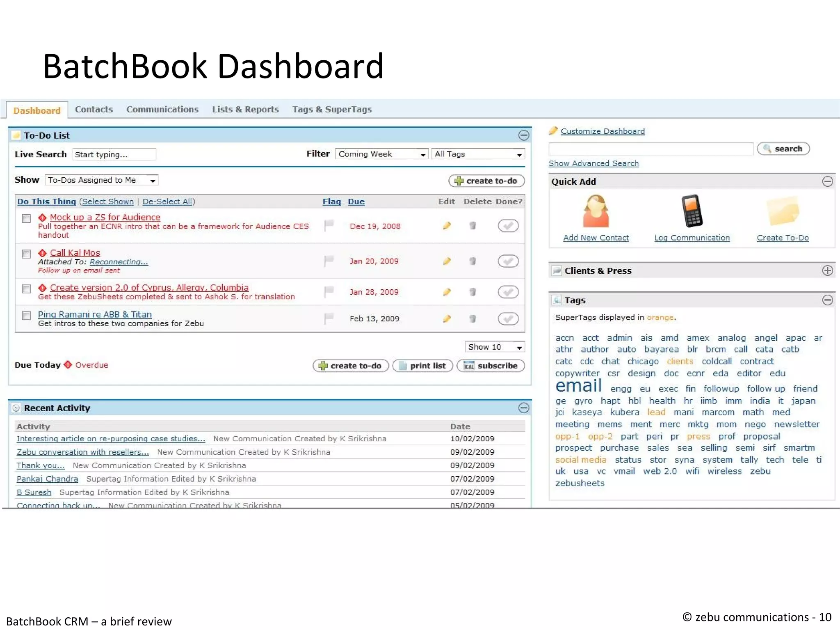Click the Log Communication phone icon
The width and height of the screenshot is (840, 630).
(692, 211)
